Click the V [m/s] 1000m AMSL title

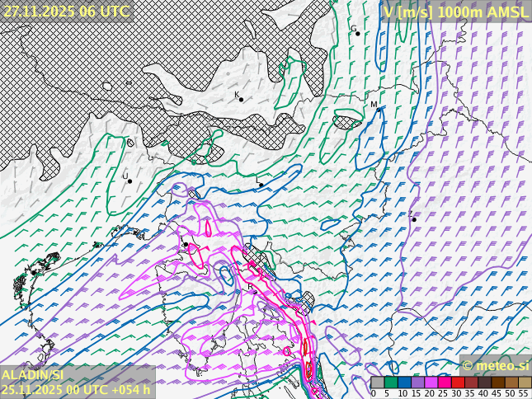tap(456, 11)
